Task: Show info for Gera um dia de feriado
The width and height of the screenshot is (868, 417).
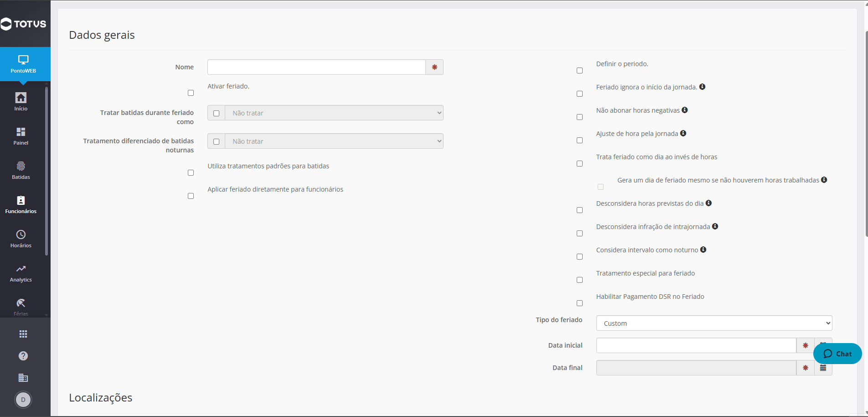Action: coord(824,180)
